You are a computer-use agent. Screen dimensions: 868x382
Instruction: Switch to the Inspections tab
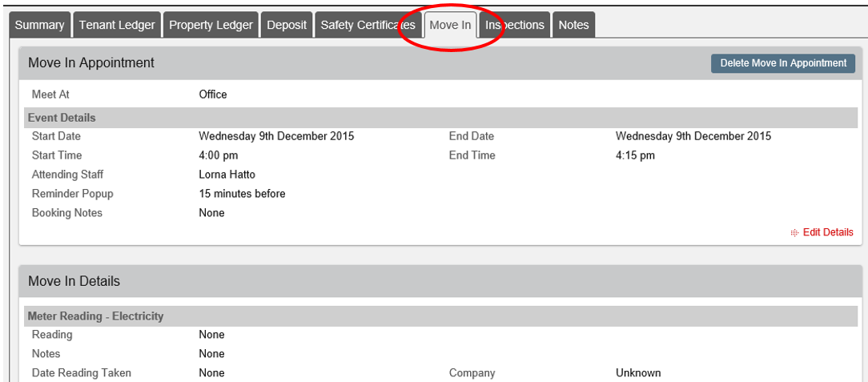coord(515,25)
